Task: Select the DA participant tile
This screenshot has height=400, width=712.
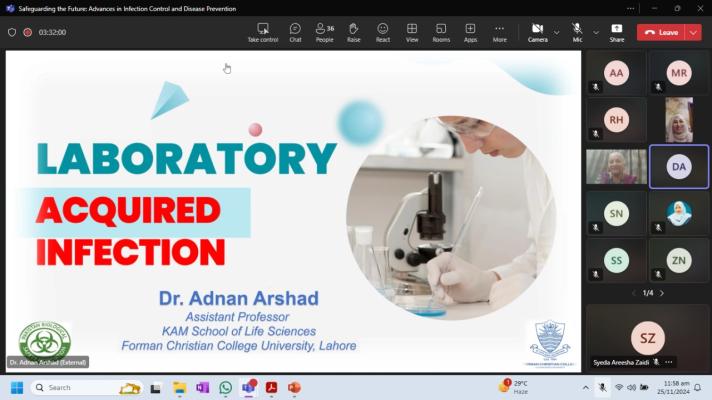Action: (678, 166)
